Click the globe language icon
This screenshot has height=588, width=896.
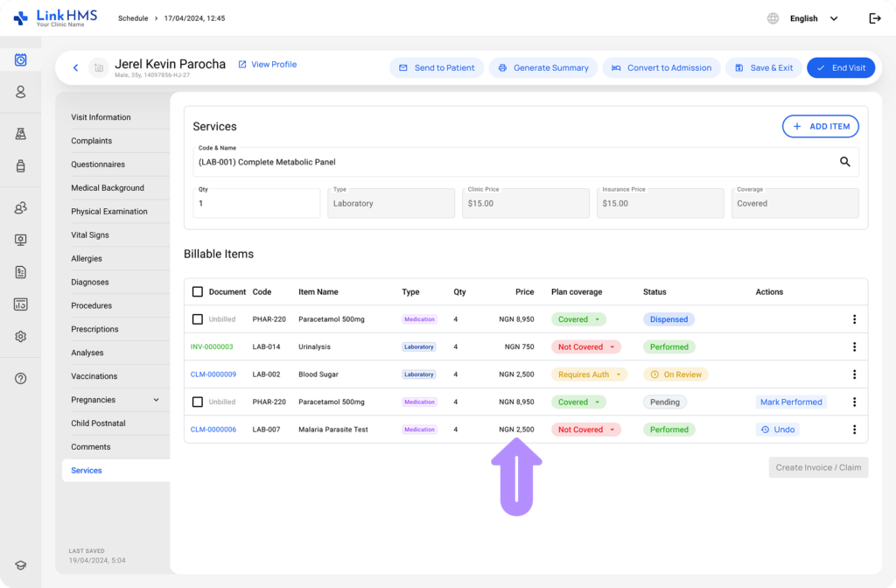(773, 18)
